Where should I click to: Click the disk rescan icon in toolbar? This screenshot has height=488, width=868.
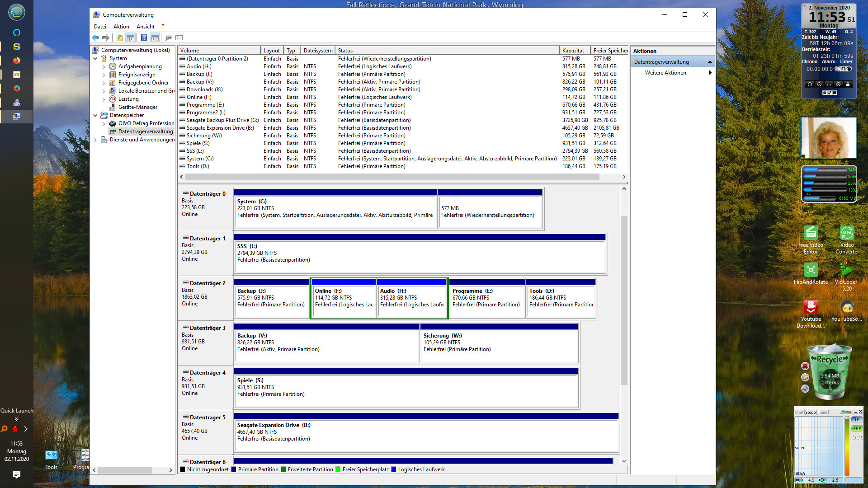pyautogui.click(x=168, y=38)
